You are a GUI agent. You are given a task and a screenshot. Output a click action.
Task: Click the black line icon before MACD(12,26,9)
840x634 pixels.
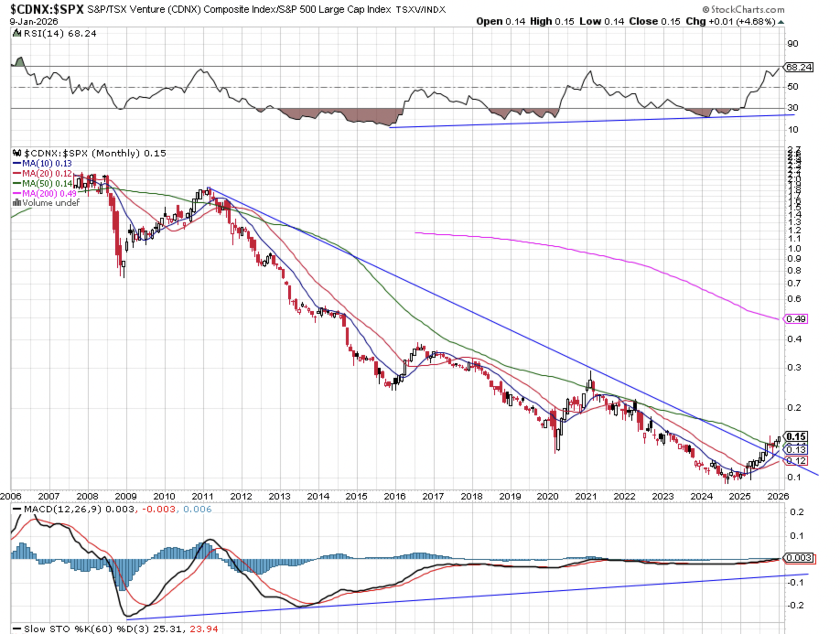click(x=17, y=509)
